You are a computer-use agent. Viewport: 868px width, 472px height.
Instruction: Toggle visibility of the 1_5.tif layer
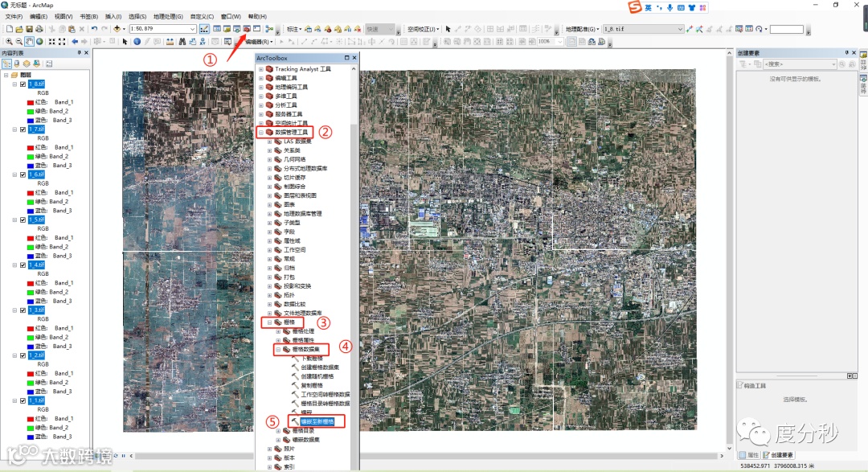23,220
